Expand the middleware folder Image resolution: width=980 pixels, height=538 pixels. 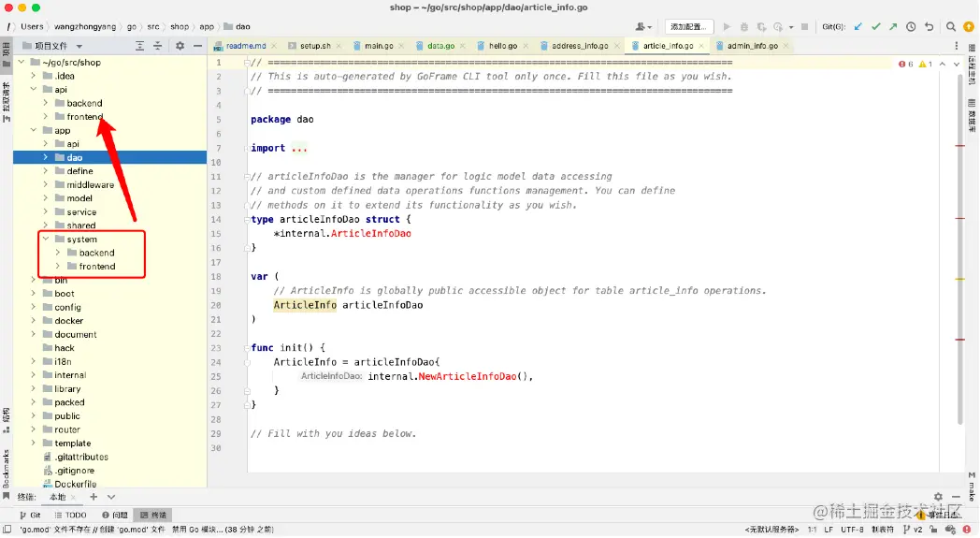pos(46,184)
